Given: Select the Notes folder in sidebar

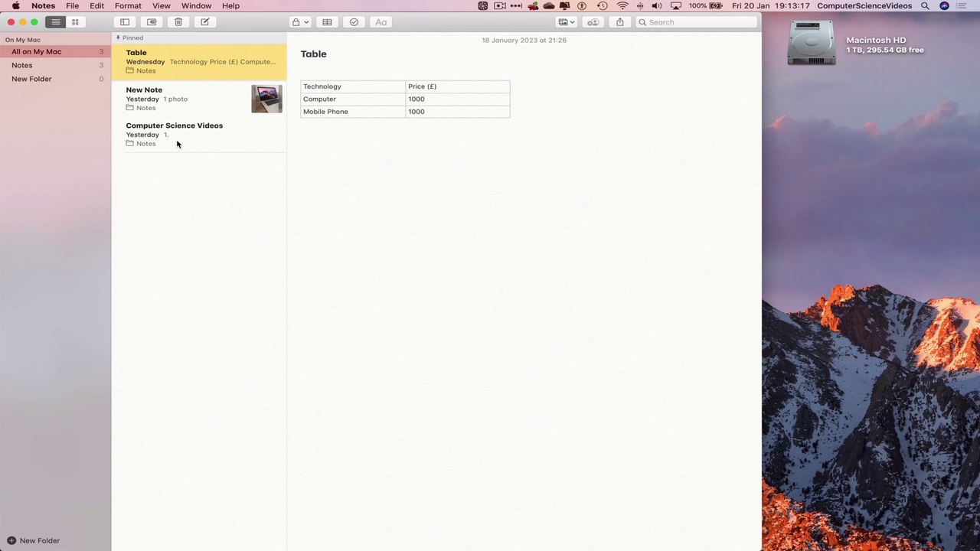Looking at the screenshot, I should coord(55,65).
